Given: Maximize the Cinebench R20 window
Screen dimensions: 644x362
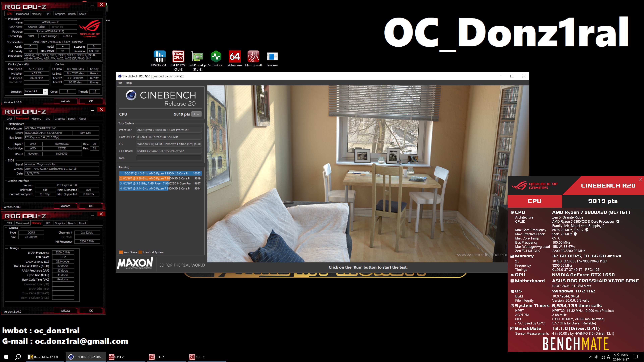Looking at the screenshot, I should (512, 76).
